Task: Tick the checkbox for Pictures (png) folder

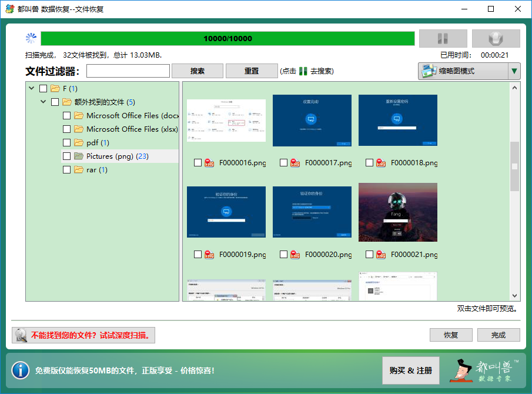Action: point(66,156)
